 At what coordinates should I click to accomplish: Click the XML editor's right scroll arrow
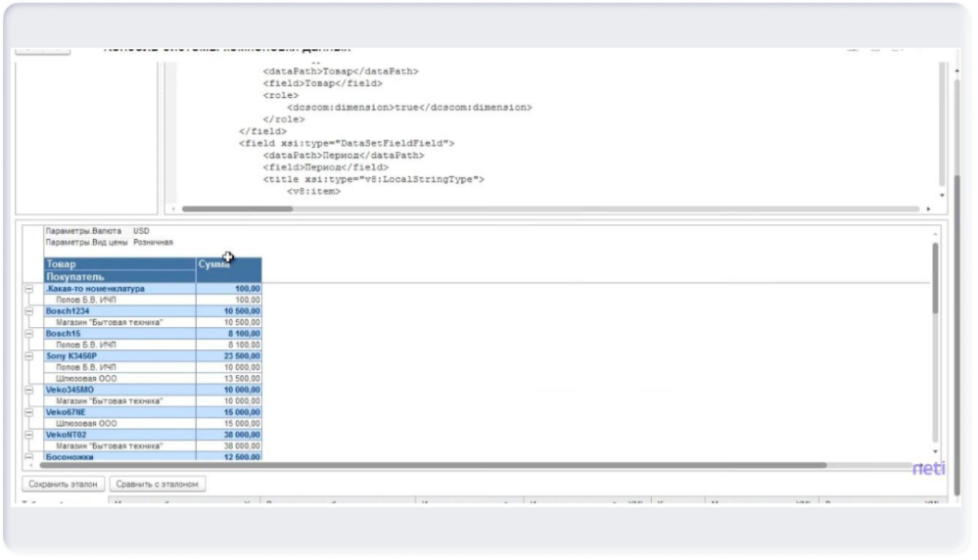928,209
